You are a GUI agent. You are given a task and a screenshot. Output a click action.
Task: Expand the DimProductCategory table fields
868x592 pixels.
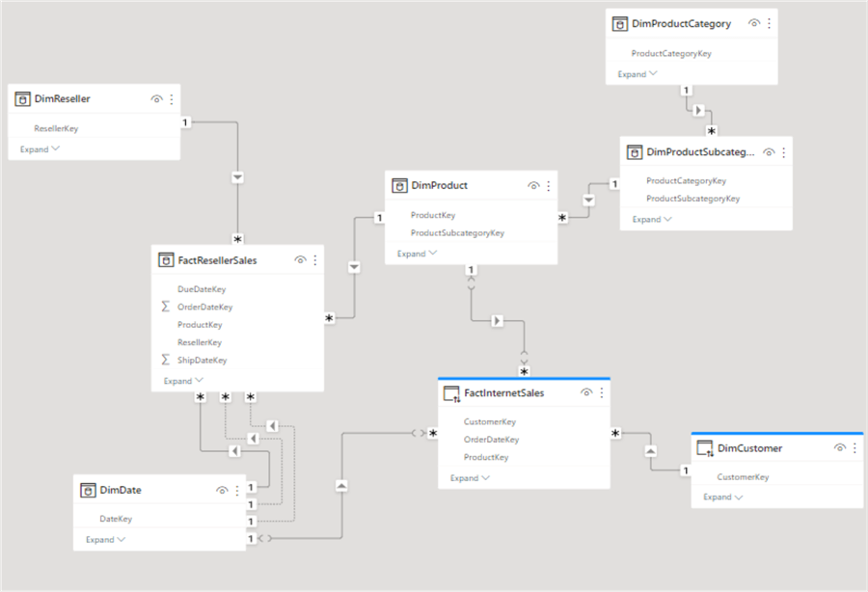637,74
